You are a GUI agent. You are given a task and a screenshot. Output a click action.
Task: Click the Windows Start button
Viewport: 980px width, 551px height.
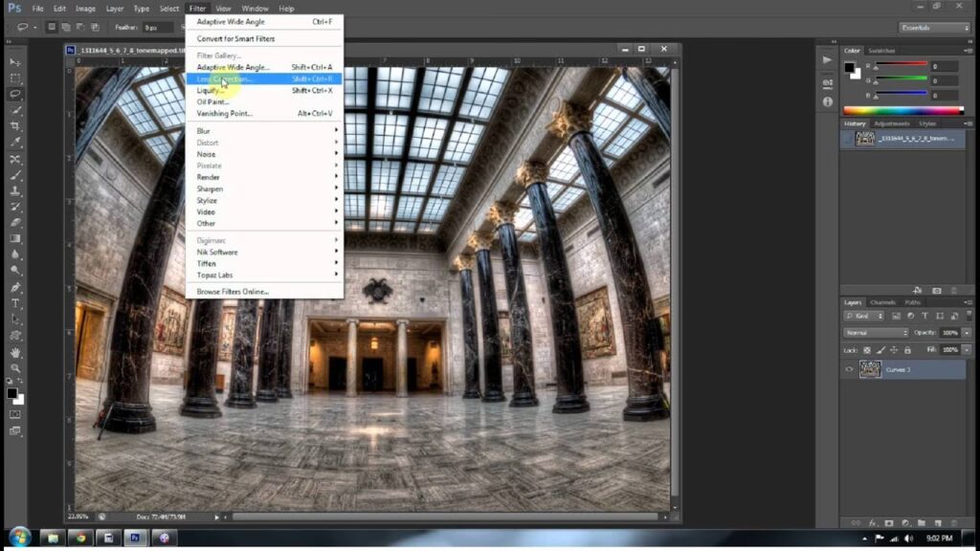[x=18, y=537]
